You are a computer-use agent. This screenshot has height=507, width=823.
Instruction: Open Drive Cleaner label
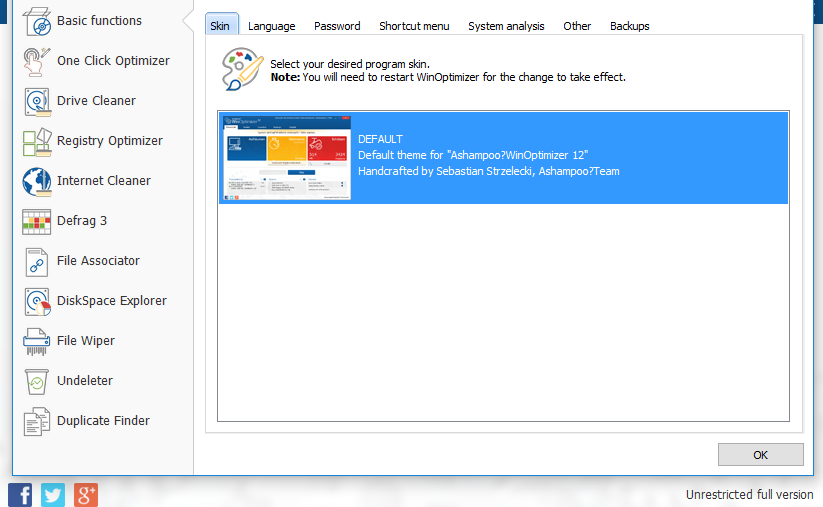(x=96, y=101)
